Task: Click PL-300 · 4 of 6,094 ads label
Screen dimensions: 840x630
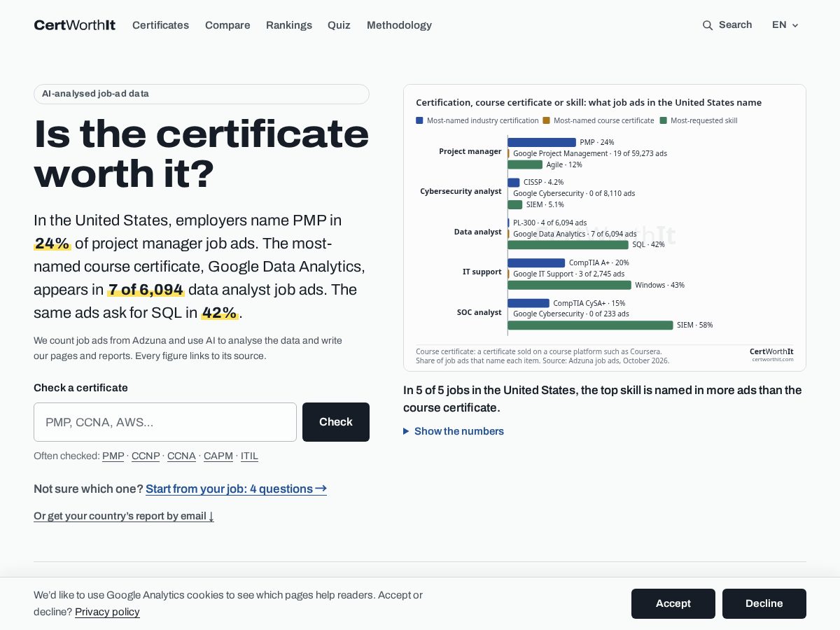Action: click(549, 223)
